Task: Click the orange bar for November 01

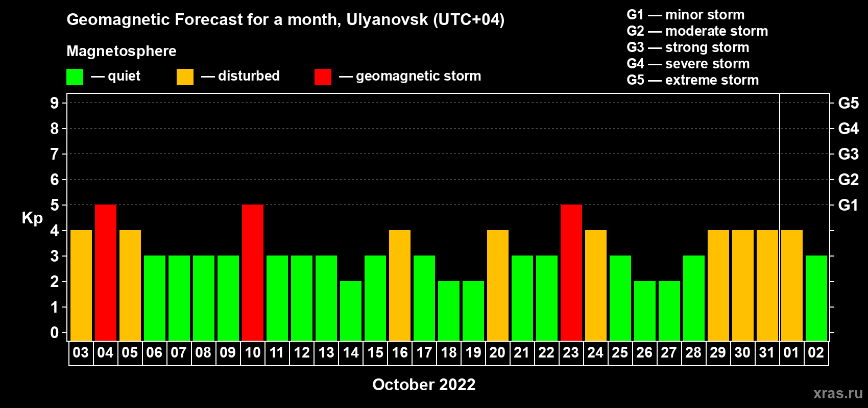Action: 792,286
